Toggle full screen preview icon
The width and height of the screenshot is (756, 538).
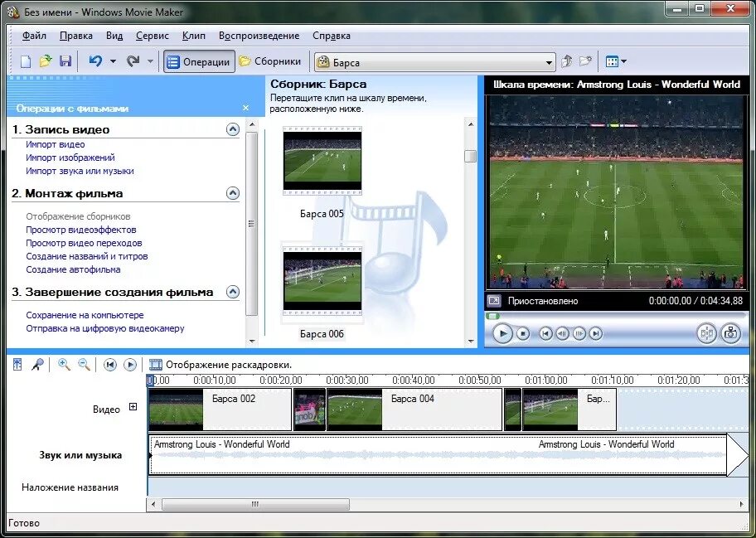(x=494, y=301)
